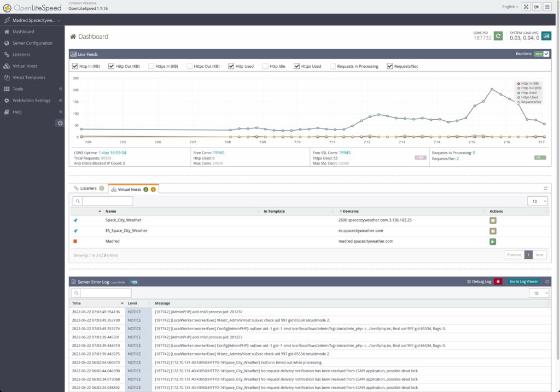
Task: Enable the Https In (KB) checkbox
Action: point(151,66)
